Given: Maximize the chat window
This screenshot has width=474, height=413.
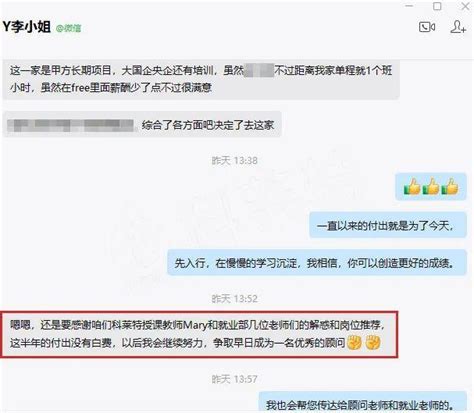Looking at the screenshot, I should click(437, 6).
